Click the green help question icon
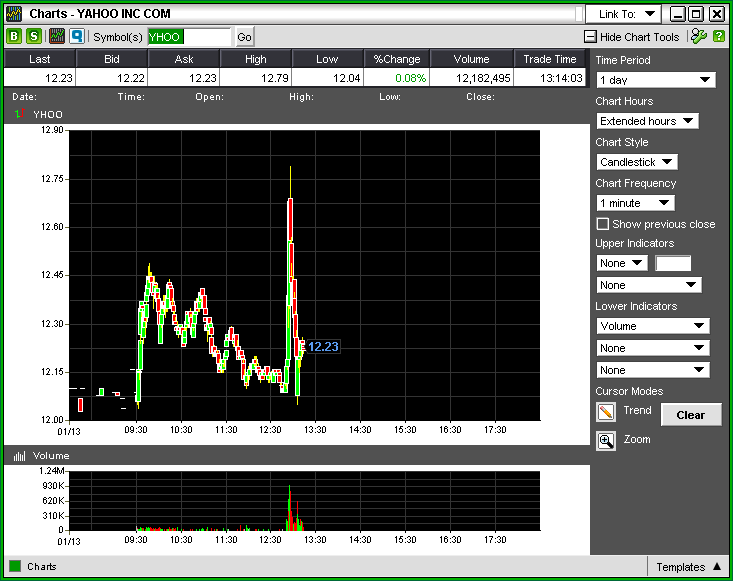Viewport: 733px width, 581px height. pos(719,36)
